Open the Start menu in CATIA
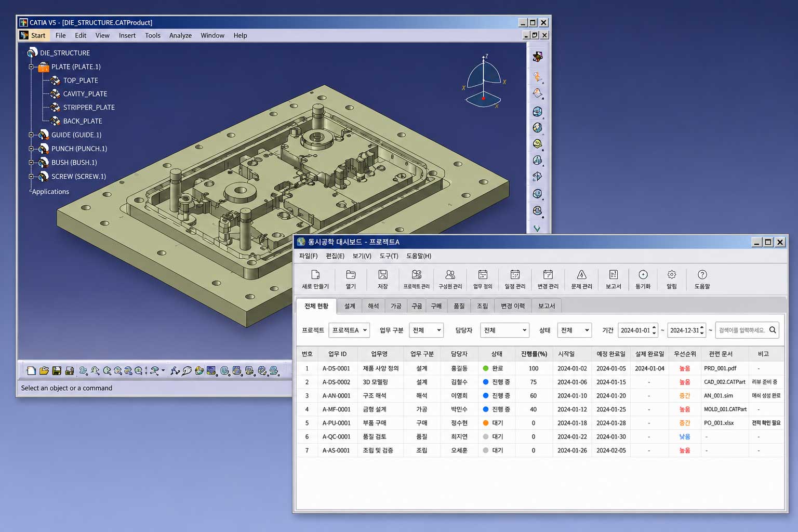 pos(38,35)
